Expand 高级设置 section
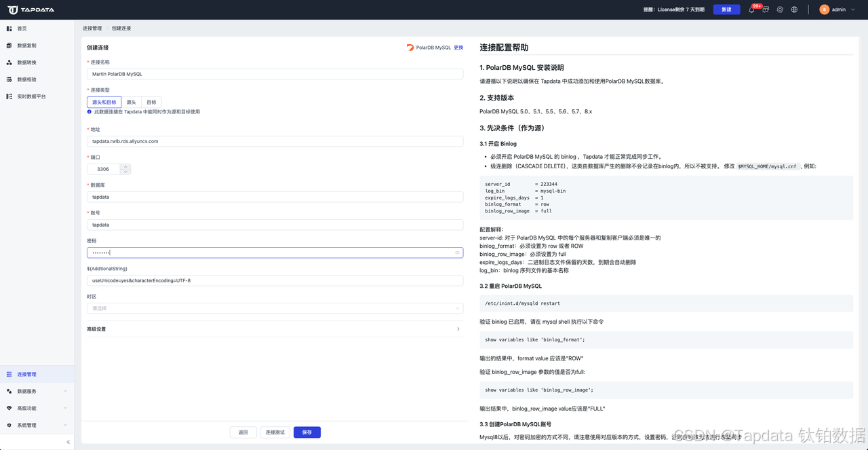This screenshot has width=868, height=450. click(275, 329)
